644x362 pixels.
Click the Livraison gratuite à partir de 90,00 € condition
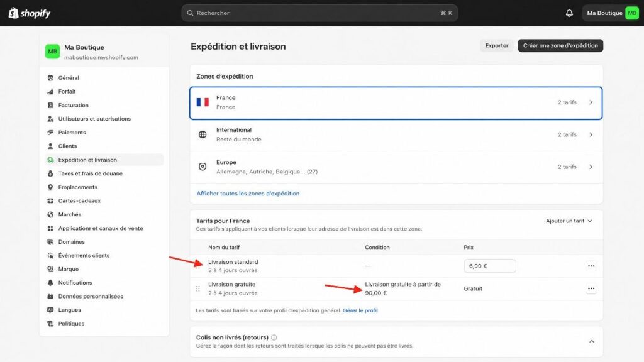point(402,288)
